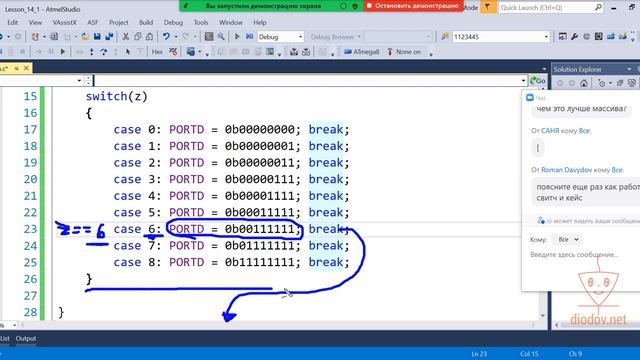Screen dimensions: 640x360
Task: Click the Start Debugging and Break icon
Action: tap(249, 37)
